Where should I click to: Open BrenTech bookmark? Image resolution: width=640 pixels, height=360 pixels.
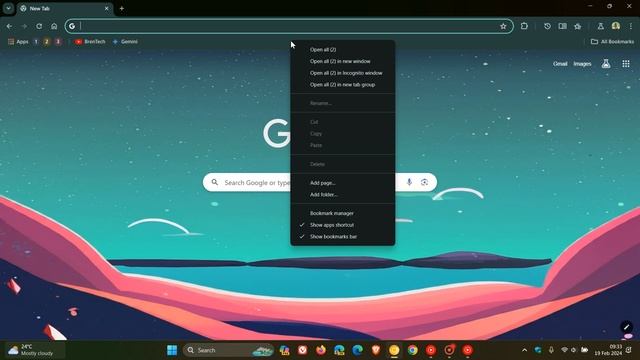pos(90,42)
